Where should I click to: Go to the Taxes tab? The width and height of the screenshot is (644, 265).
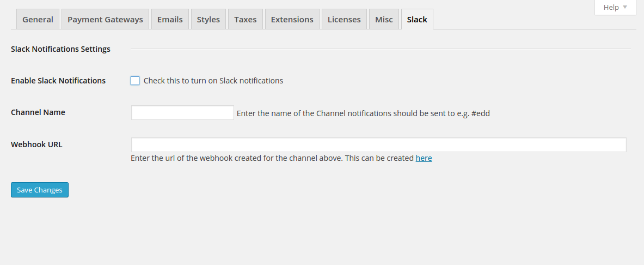point(245,19)
